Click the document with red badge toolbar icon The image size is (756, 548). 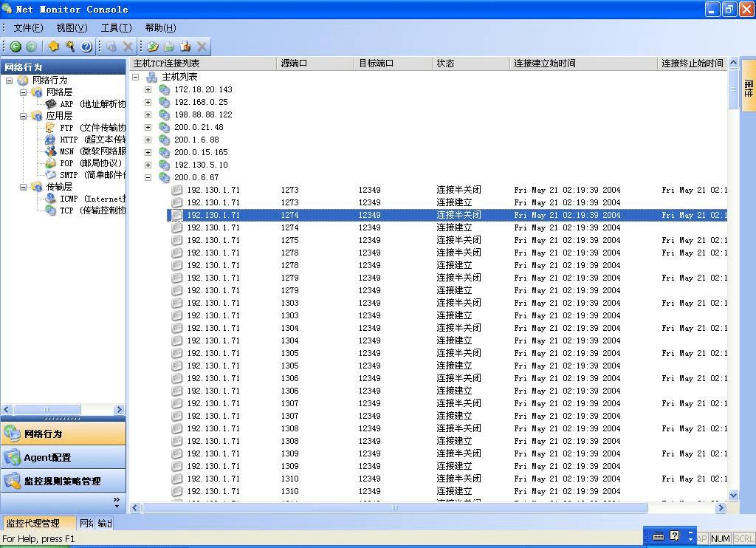point(185,47)
